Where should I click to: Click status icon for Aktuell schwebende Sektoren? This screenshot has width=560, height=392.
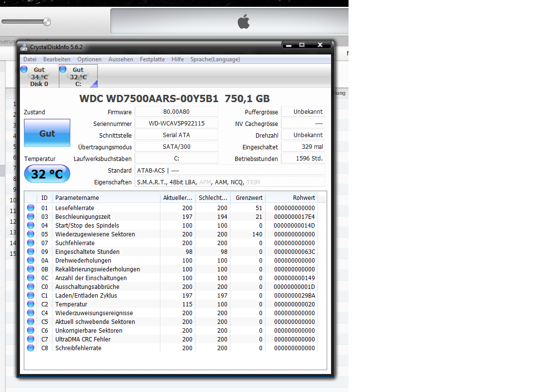coord(31,321)
